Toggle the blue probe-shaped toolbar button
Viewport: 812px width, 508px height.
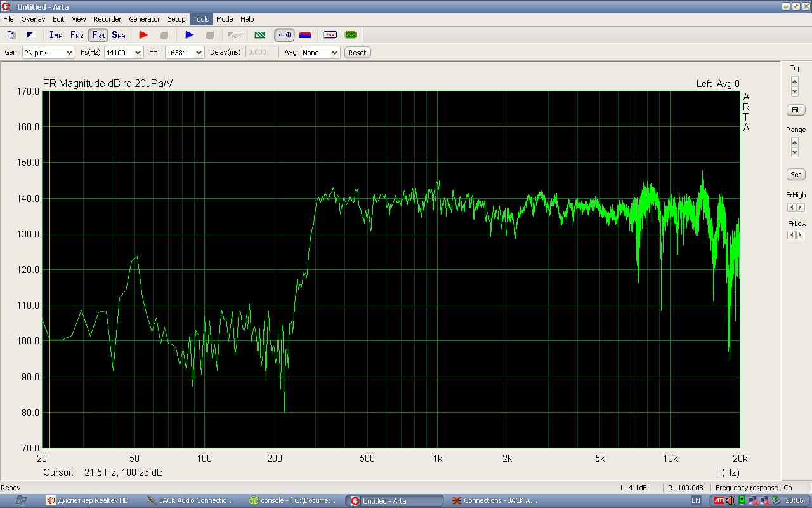click(284, 35)
